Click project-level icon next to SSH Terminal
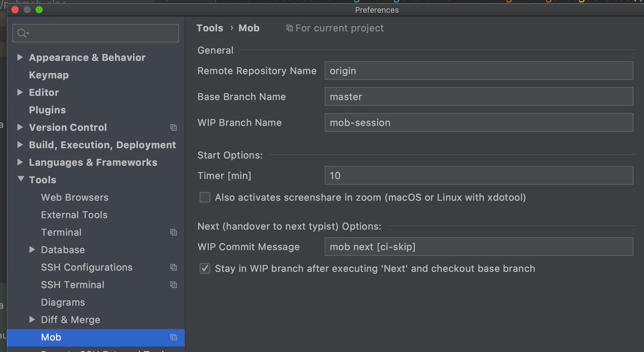 click(x=173, y=285)
